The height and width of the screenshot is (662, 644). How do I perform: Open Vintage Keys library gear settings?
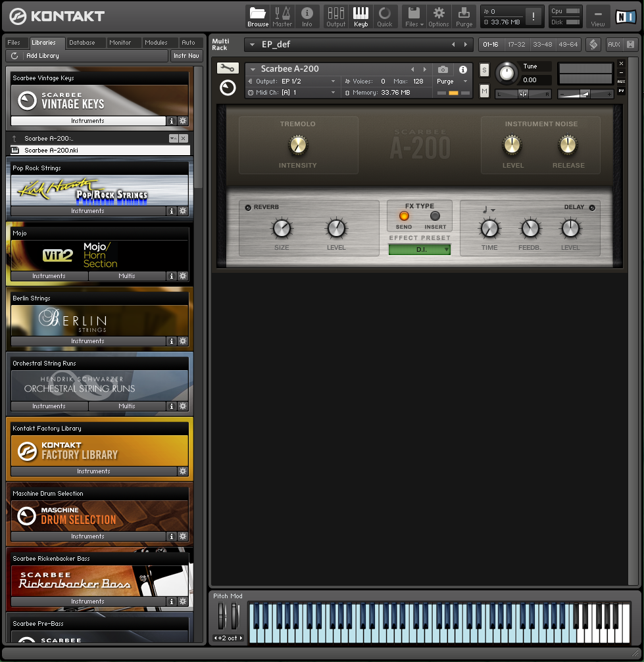183,121
